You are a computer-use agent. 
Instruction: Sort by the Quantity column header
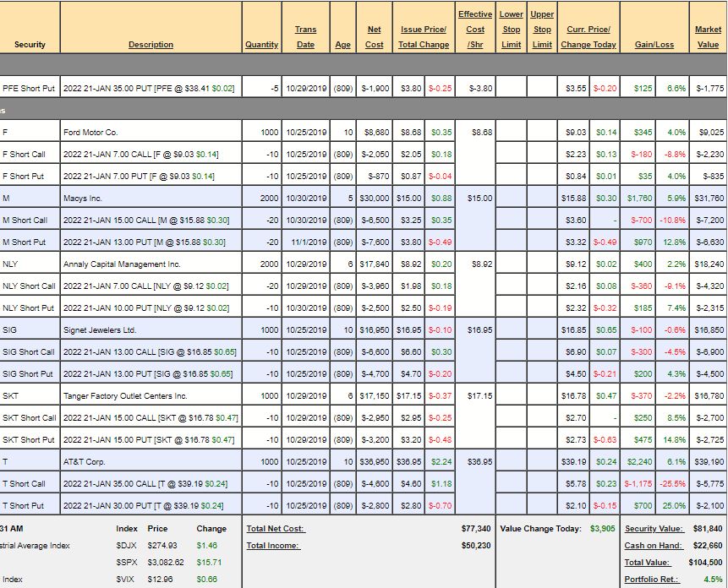(261, 45)
